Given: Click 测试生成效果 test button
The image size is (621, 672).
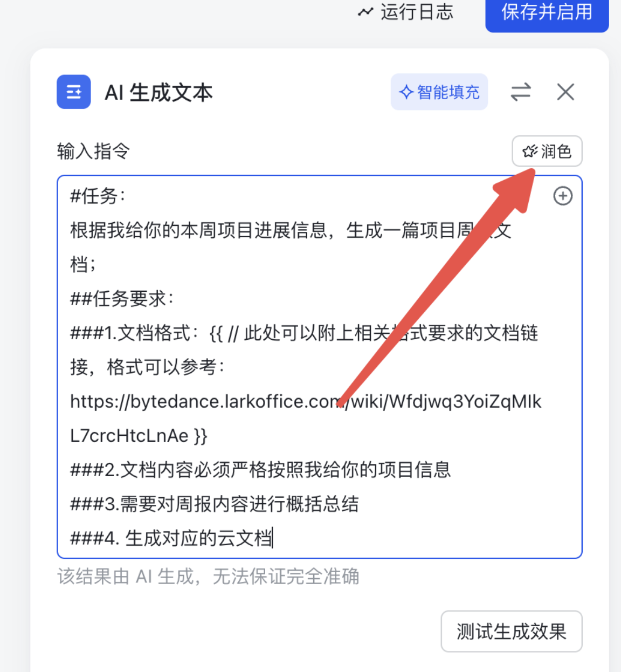Looking at the screenshot, I should click(512, 631).
